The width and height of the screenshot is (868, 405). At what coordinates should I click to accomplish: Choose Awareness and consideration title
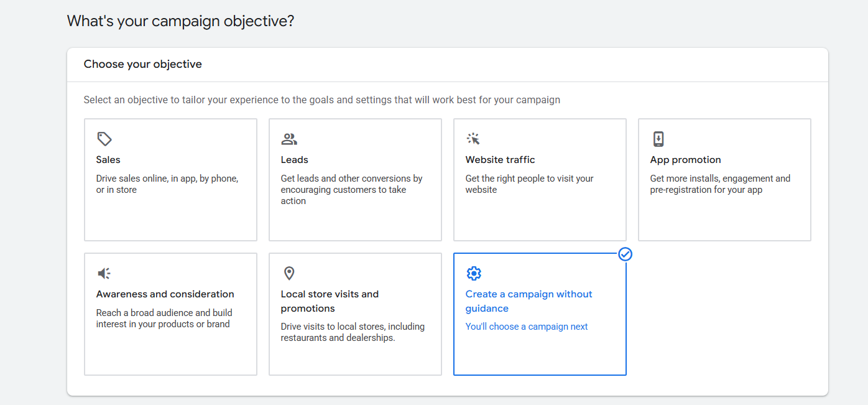click(x=165, y=294)
